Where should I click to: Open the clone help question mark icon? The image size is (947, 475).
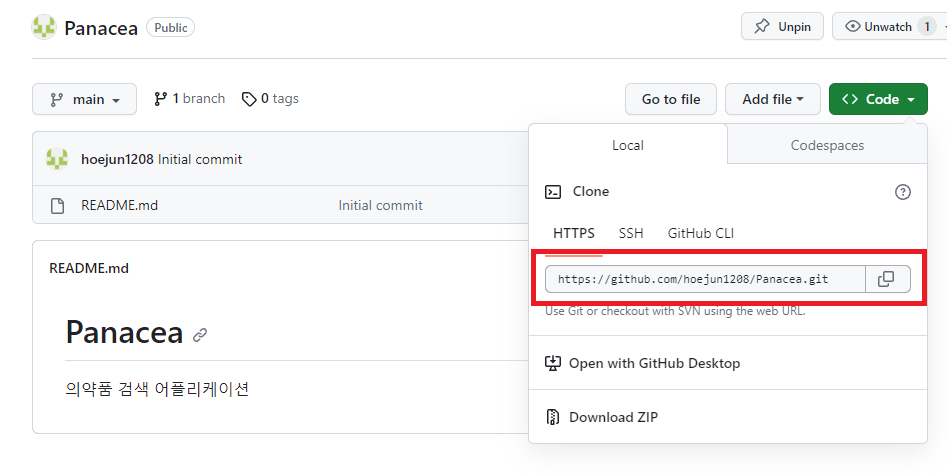[x=902, y=192]
